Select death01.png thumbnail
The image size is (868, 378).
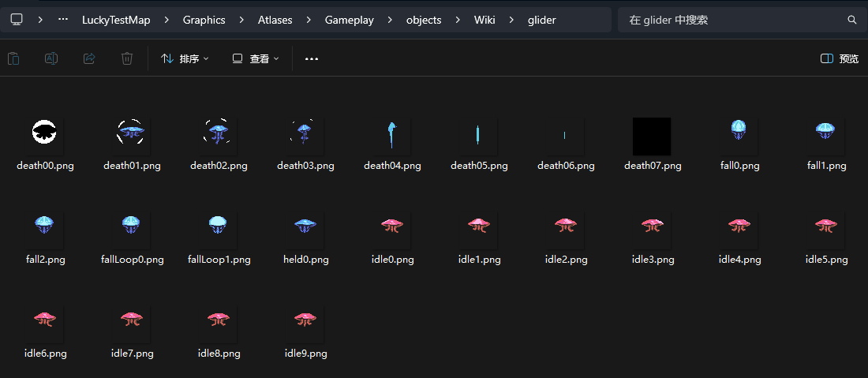[x=131, y=137]
